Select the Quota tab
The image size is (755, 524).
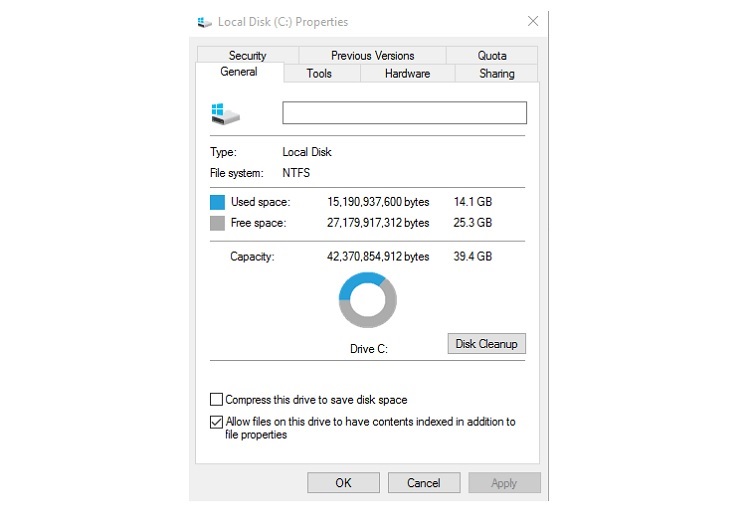click(x=492, y=55)
